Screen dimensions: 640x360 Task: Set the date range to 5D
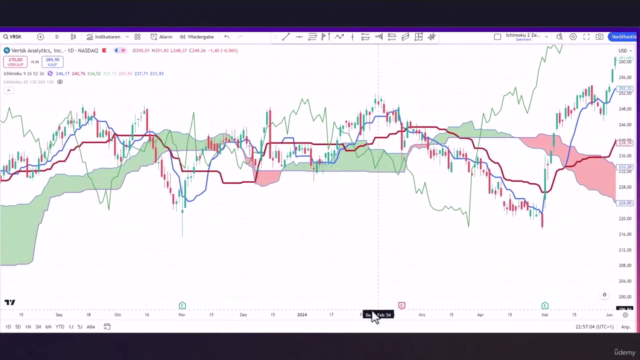point(18,327)
